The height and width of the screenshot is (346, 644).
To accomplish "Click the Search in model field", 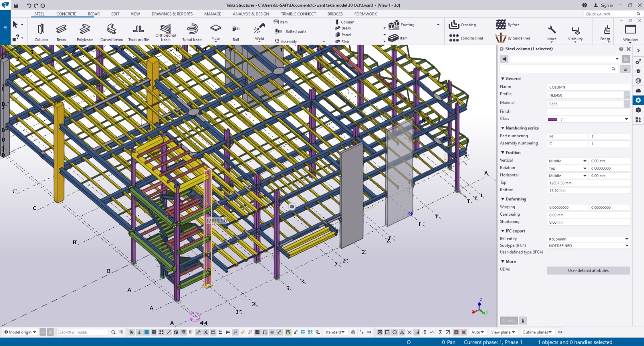I will click(83, 332).
